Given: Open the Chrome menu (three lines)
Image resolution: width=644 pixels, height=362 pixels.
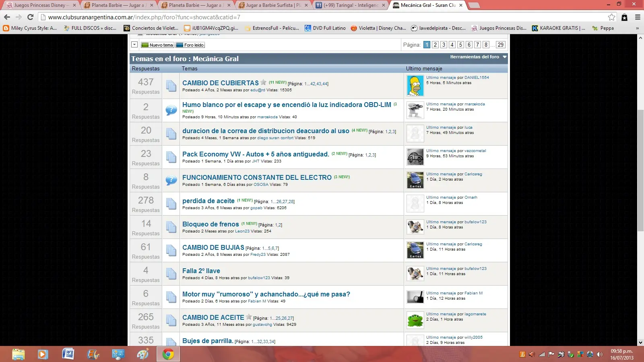Looking at the screenshot, I should point(638,17).
